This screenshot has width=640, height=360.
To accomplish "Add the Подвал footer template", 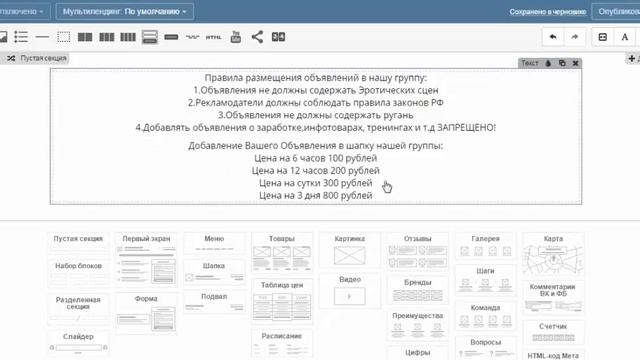I will [x=214, y=302].
